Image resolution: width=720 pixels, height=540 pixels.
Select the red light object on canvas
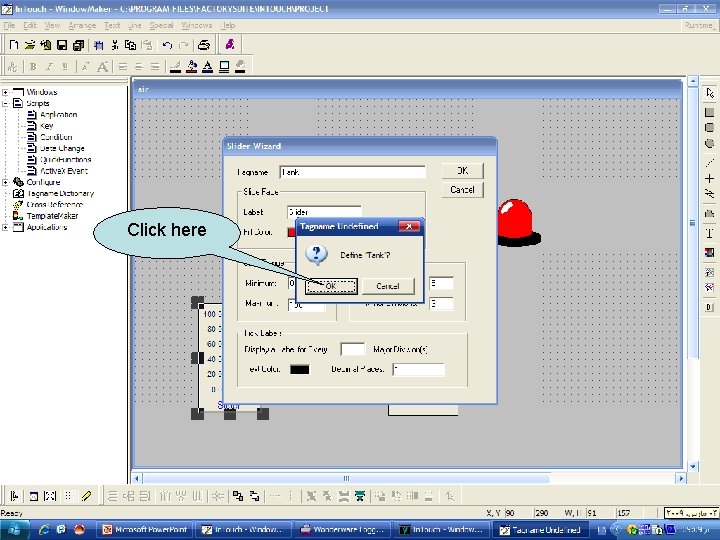pyautogui.click(x=518, y=222)
